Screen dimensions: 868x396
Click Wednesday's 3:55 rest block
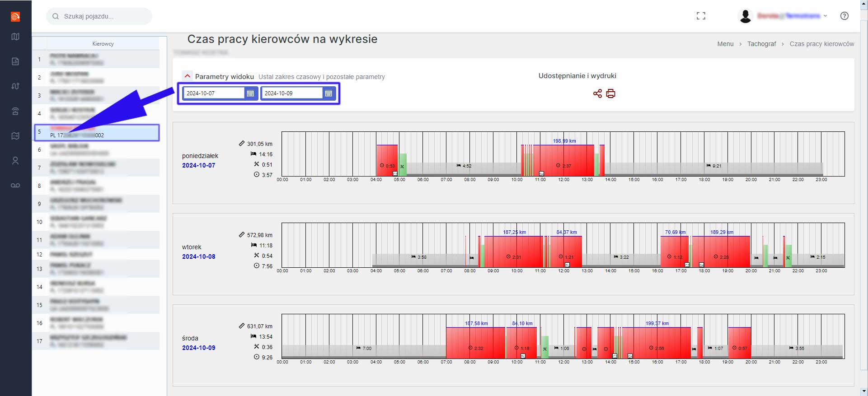click(x=797, y=351)
